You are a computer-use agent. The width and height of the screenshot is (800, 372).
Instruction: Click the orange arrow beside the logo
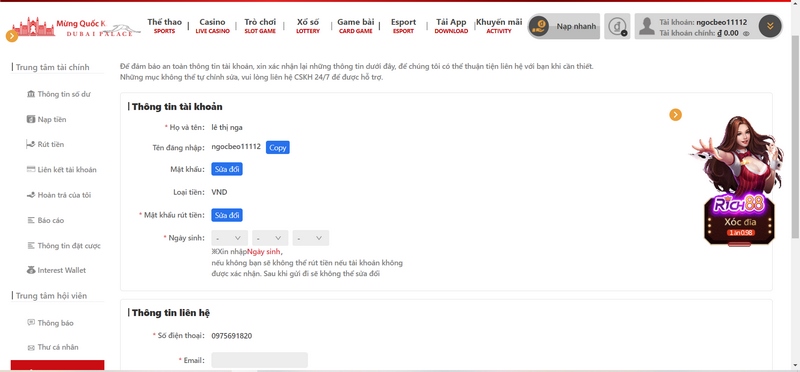12,36
